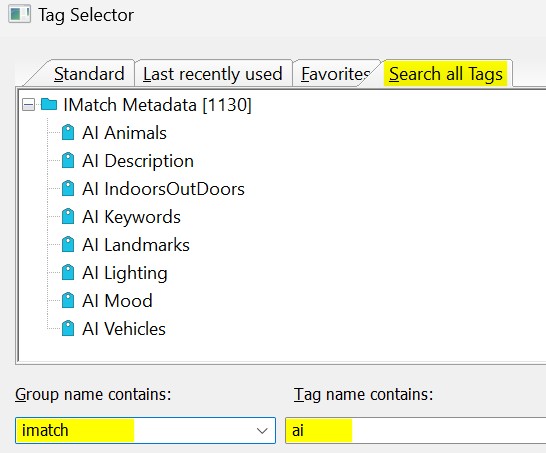
Task: Select the AI Vehicles tag
Action: [124, 329]
